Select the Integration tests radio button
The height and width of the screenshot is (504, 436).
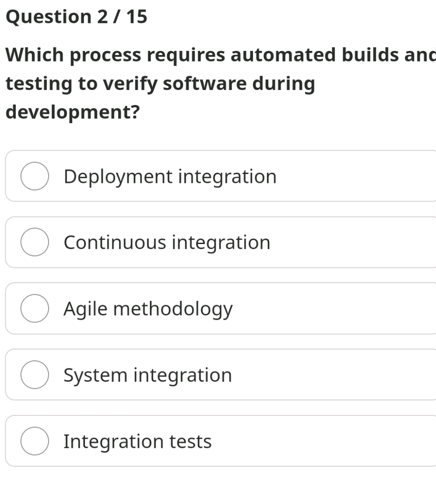35,441
